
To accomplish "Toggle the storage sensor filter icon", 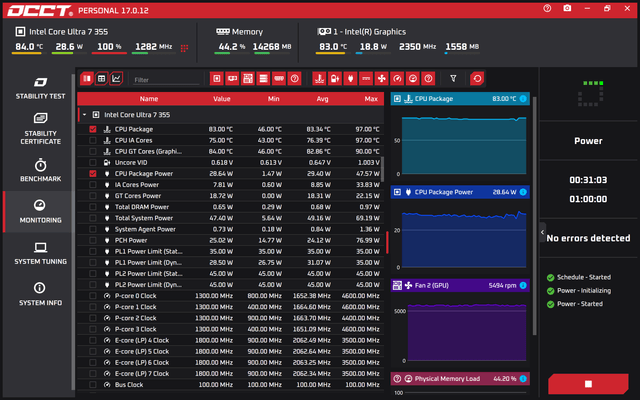I will 263,78.
